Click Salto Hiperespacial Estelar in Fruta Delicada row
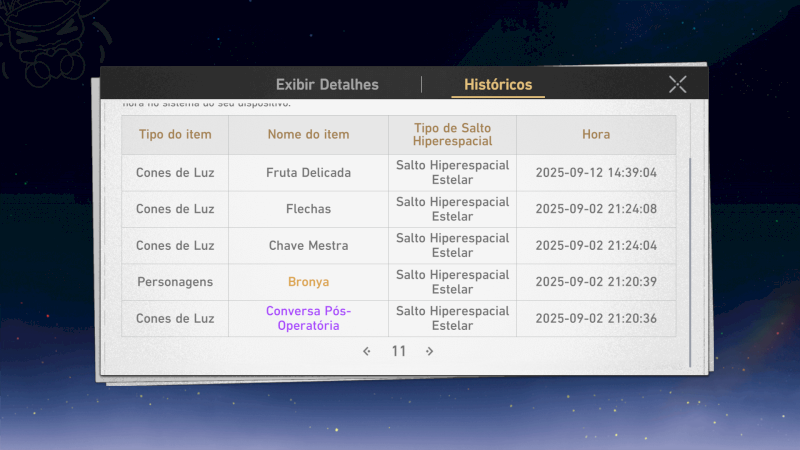 (453, 172)
